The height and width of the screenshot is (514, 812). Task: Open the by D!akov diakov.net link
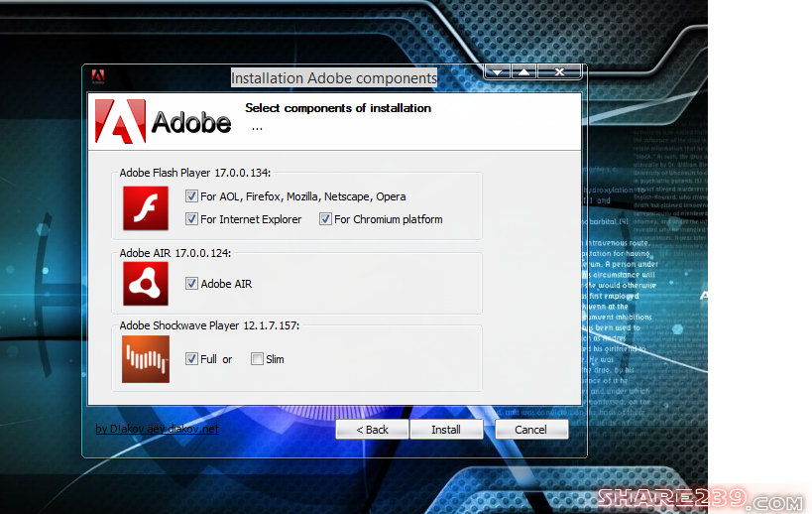tap(157, 429)
